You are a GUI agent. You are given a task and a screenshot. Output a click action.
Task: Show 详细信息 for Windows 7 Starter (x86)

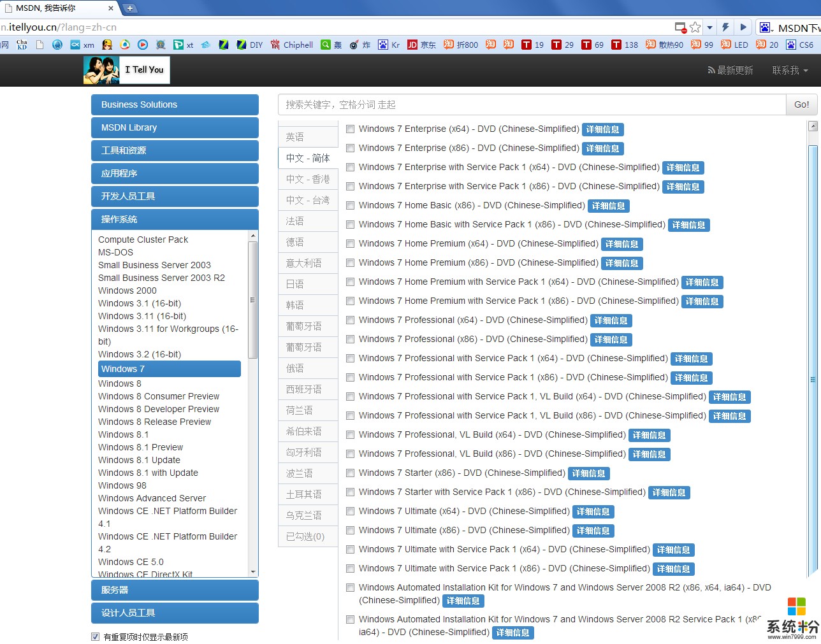tap(589, 473)
